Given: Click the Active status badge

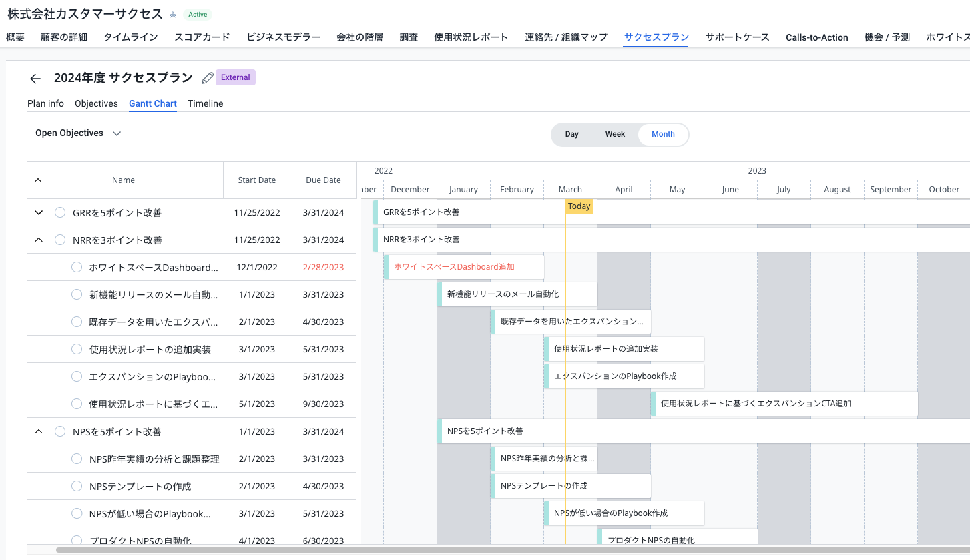Looking at the screenshot, I should click(x=197, y=15).
